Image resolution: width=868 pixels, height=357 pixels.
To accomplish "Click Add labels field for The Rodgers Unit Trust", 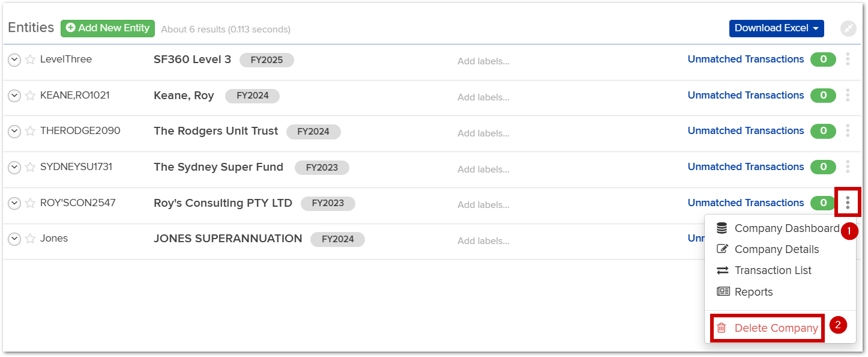I will pos(483,133).
